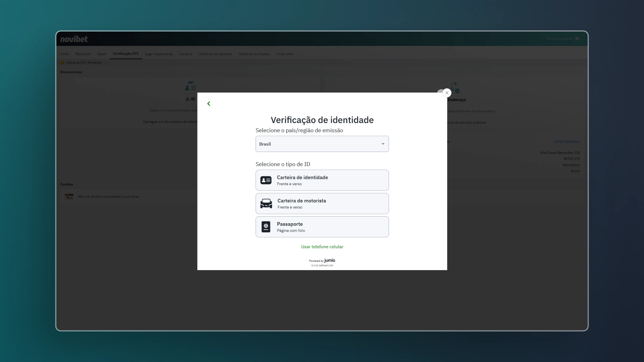Expand country list via chevron arrow

pos(383,144)
